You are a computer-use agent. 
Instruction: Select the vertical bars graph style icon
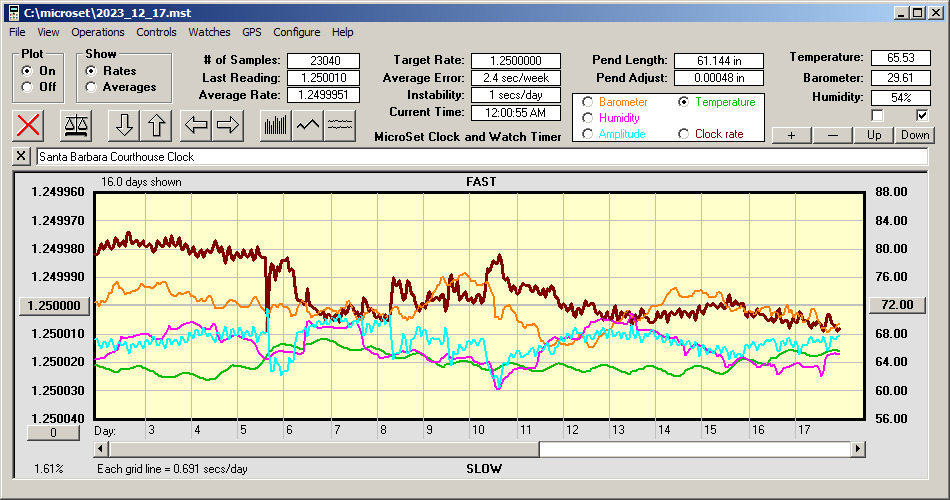(274, 125)
